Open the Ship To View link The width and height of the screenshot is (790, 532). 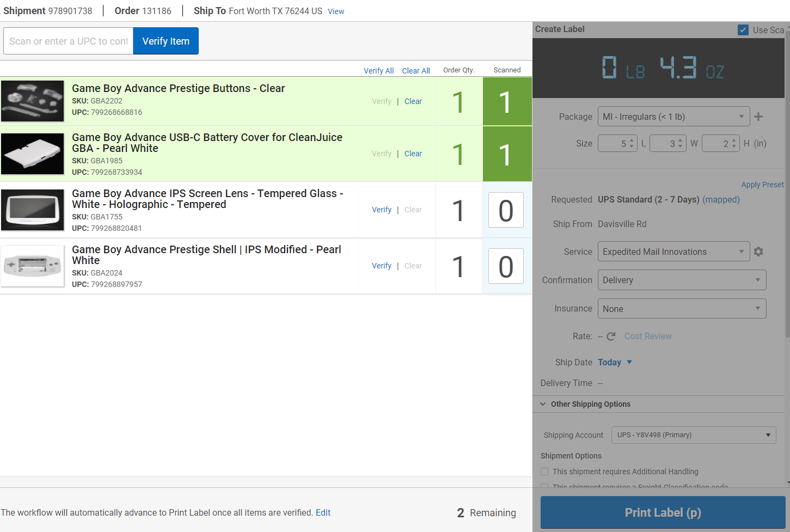(336, 11)
